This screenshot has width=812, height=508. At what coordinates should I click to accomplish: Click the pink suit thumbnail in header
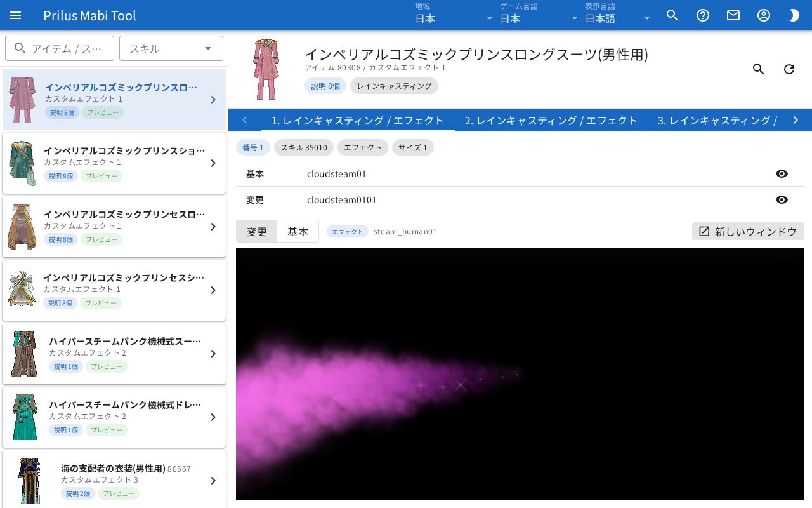(266, 69)
